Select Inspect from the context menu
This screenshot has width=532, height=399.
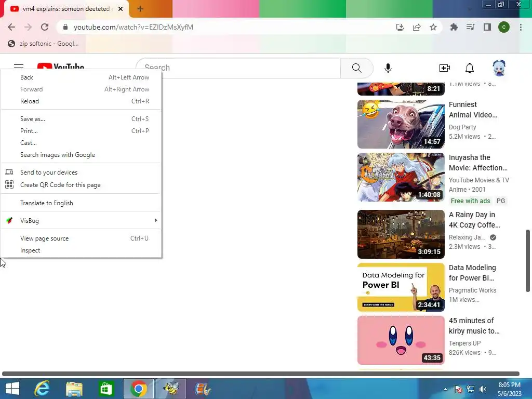tap(81, 250)
